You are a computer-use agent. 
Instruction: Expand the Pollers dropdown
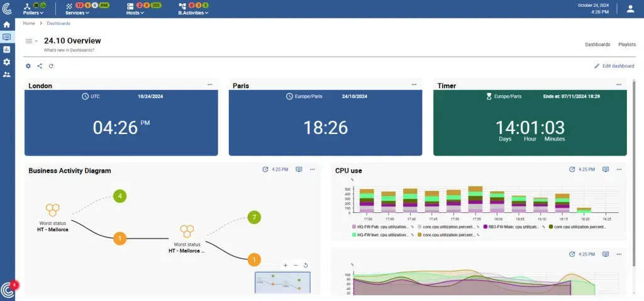(x=33, y=13)
